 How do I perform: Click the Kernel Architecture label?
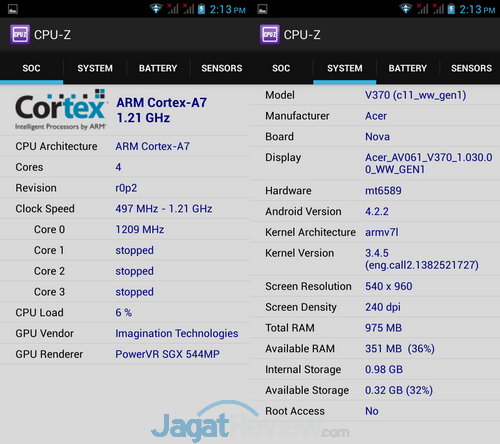pos(310,232)
